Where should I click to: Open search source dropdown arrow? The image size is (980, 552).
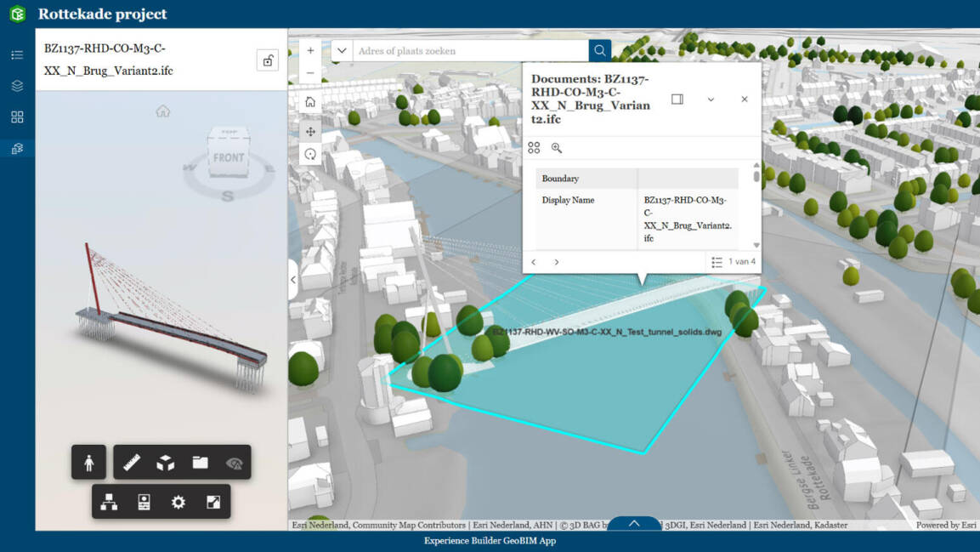tap(342, 51)
